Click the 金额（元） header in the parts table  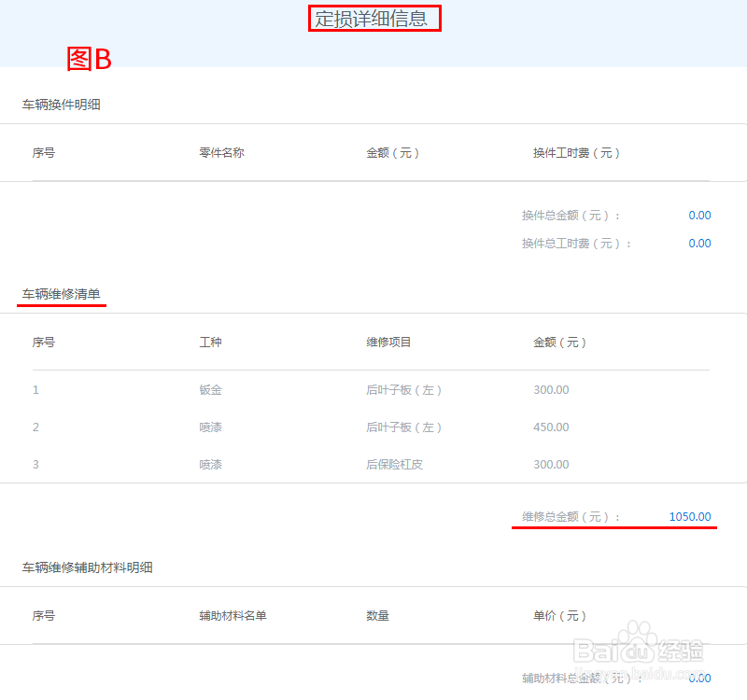(393, 153)
